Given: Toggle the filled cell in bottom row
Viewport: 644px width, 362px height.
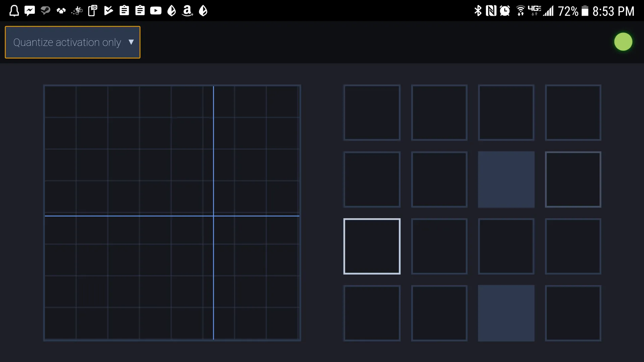Looking at the screenshot, I should click(506, 313).
